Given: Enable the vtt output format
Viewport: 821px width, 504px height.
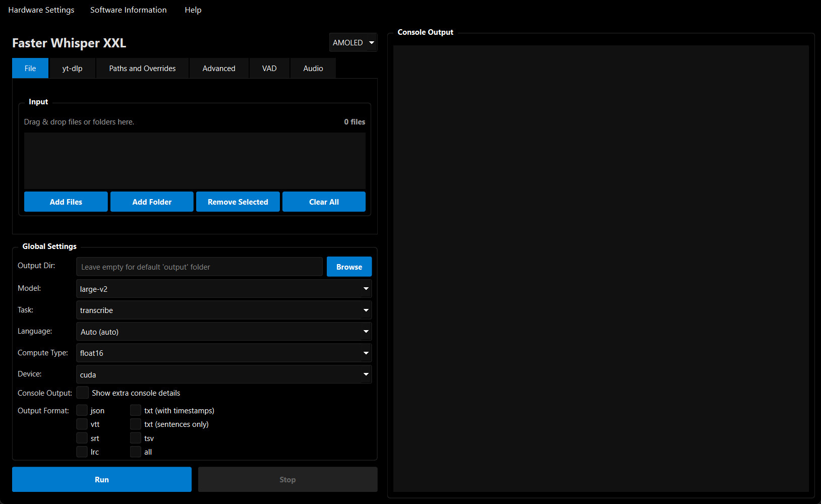Looking at the screenshot, I should pos(82,424).
